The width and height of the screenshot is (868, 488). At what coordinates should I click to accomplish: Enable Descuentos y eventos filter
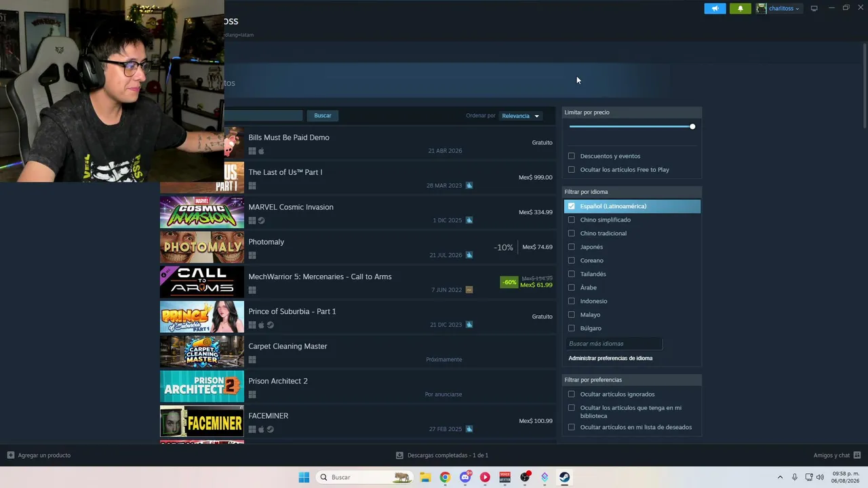coord(572,156)
